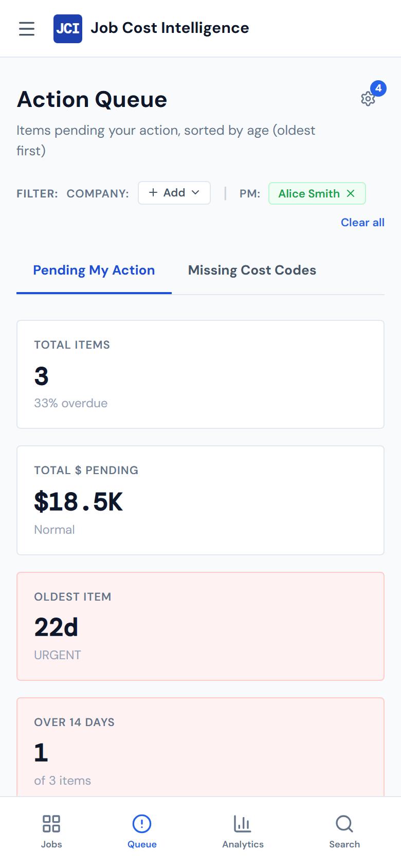Click the exclamation icon above Queue label

[x=142, y=823]
